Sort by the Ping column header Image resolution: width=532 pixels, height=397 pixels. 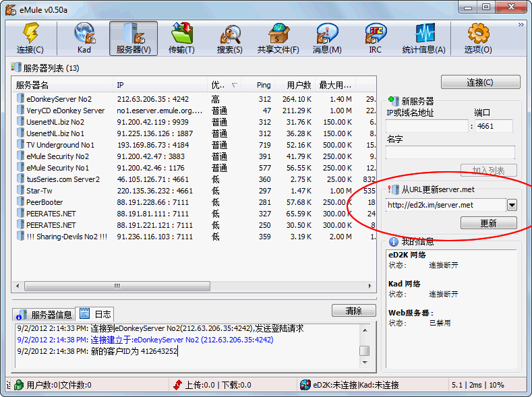tap(258, 85)
